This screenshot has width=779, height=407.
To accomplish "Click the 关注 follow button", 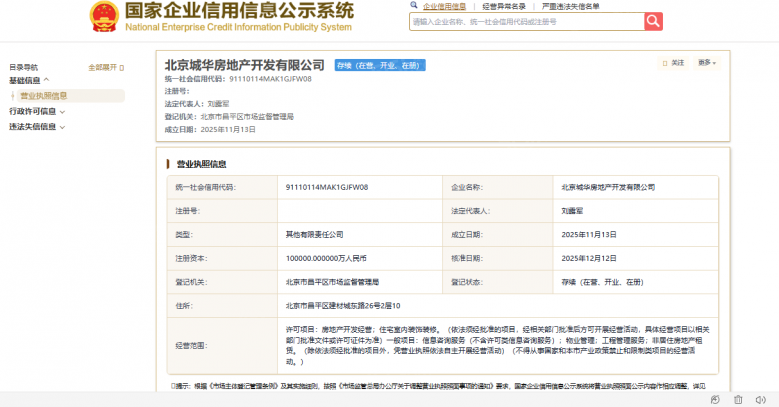I will pyautogui.click(x=673, y=63).
